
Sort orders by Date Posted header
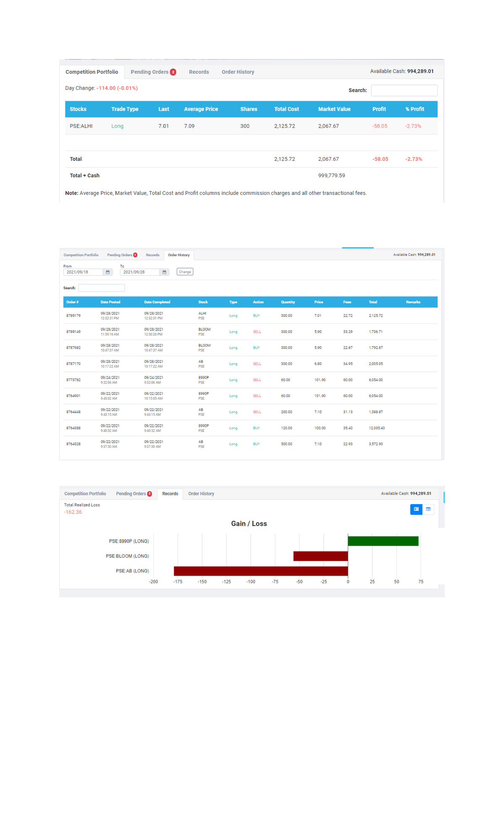[110, 302]
